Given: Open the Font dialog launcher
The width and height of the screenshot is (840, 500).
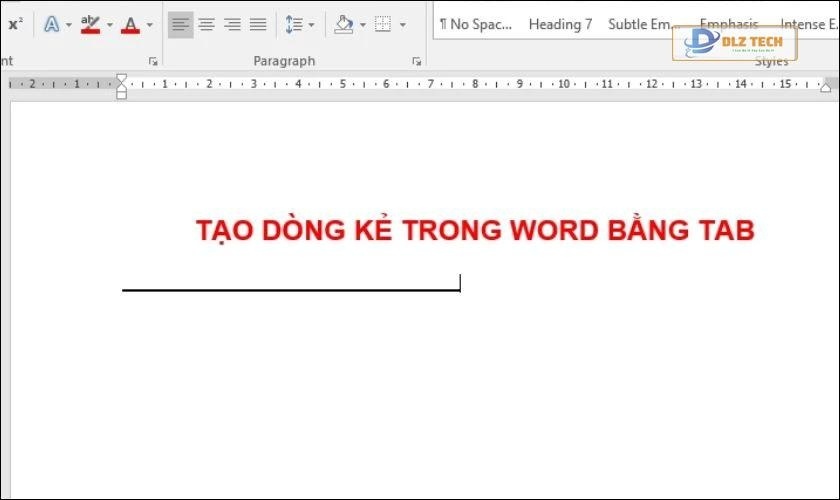Looking at the screenshot, I should 153,62.
